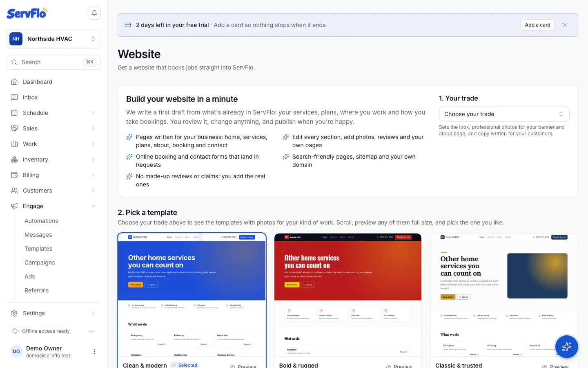Viewport: 588px width, 368px height.
Task: Open offline access more options
Action: 92,331
